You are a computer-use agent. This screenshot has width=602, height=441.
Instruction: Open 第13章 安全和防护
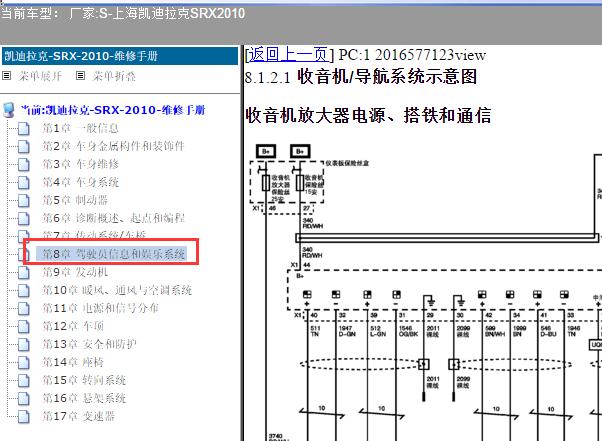tap(89, 344)
